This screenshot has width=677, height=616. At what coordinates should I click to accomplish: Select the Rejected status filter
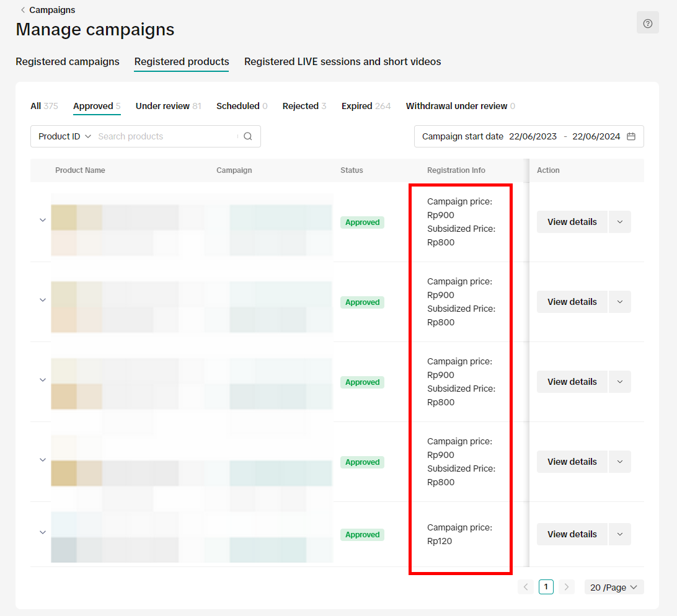[x=304, y=106]
